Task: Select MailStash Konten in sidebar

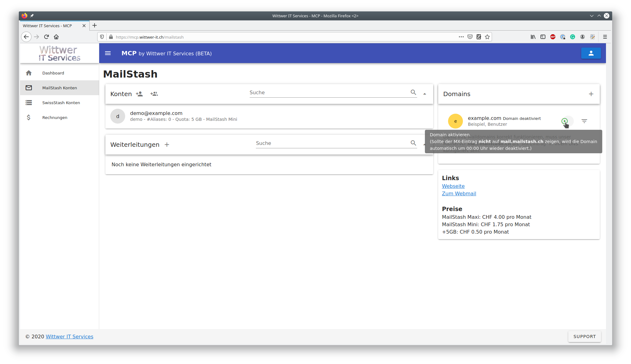Action: coord(59,88)
